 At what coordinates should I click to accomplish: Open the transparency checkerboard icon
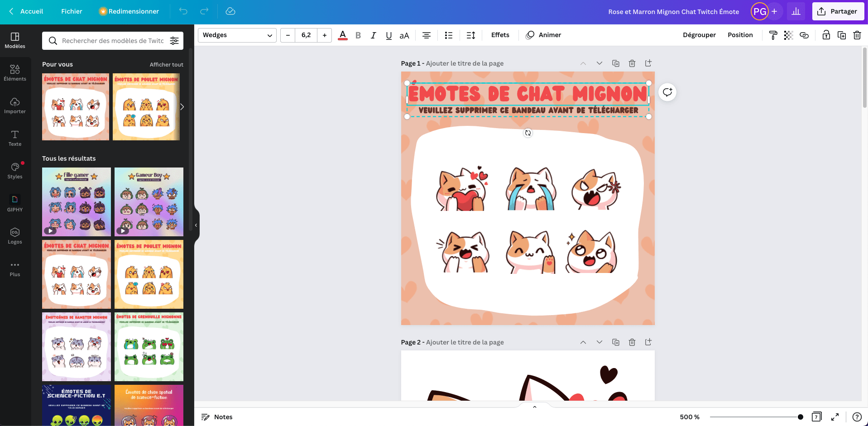coord(788,35)
